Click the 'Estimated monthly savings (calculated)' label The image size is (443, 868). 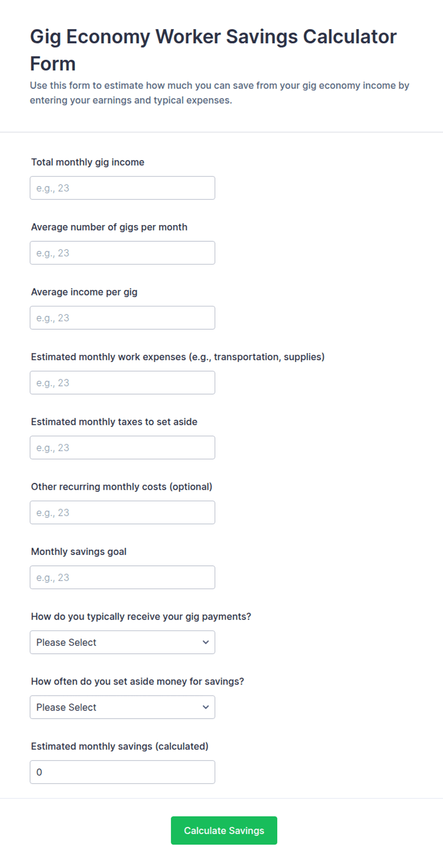point(120,746)
